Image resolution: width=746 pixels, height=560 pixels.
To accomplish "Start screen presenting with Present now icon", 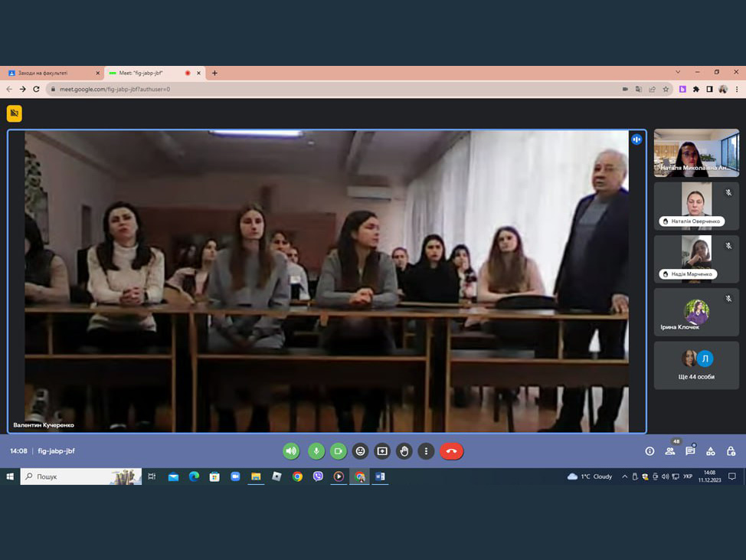I will pyautogui.click(x=382, y=451).
